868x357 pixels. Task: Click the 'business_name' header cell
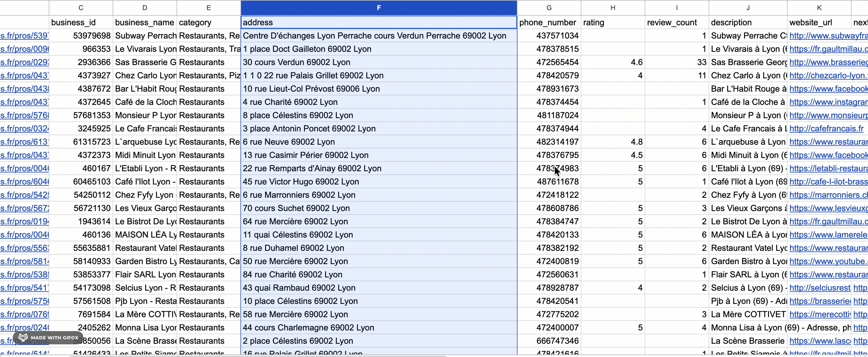click(x=145, y=22)
